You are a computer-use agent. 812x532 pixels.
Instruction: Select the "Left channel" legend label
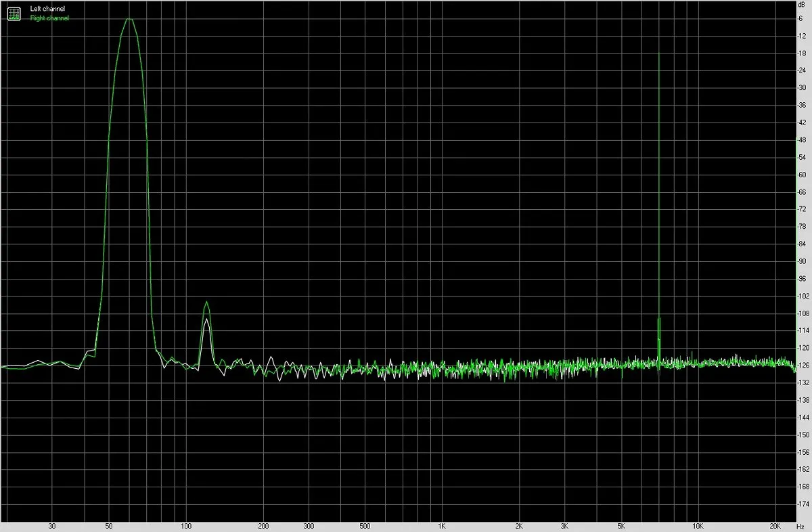point(47,9)
